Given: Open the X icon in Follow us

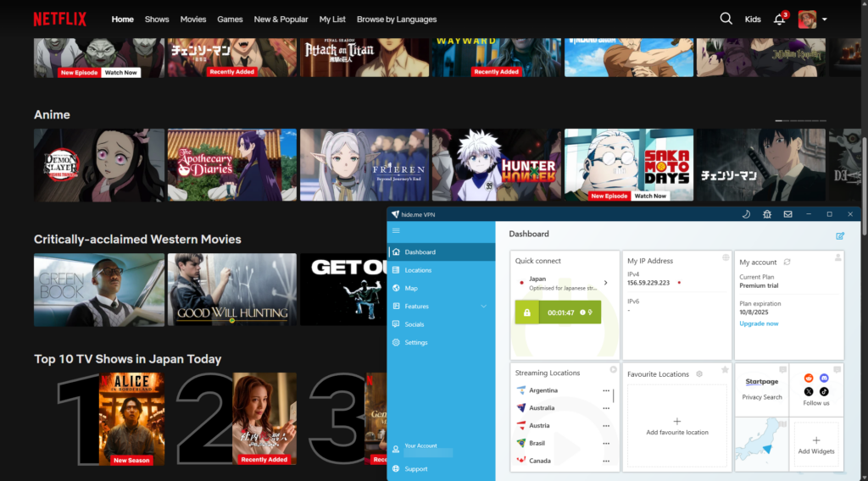Looking at the screenshot, I should (809, 391).
